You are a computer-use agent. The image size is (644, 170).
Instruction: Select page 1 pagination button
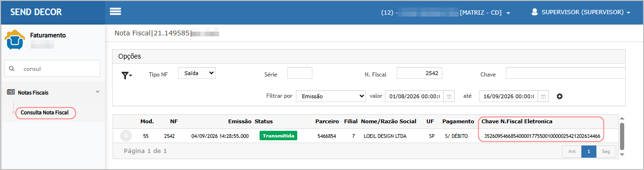tap(589, 152)
